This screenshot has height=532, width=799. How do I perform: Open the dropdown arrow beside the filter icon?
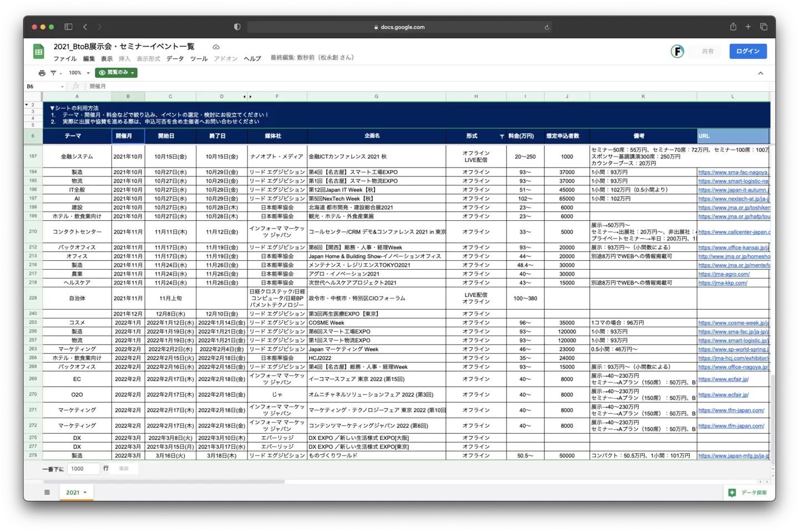tap(60, 73)
